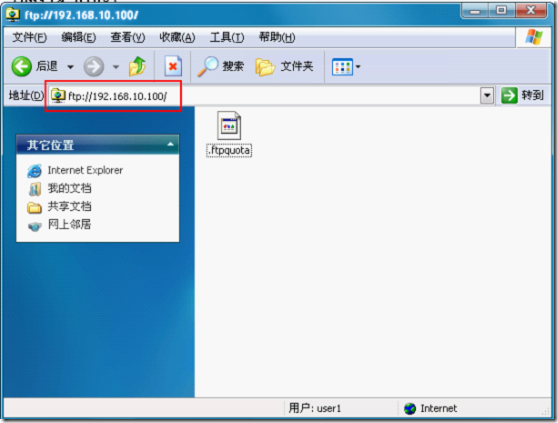Click the Internet zone status text

point(438,408)
